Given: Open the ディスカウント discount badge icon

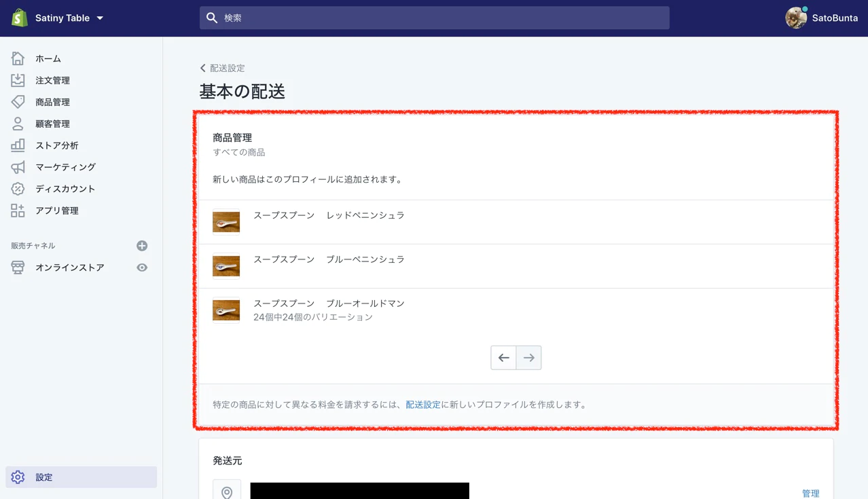Looking at the screenshot, I should (x=18, y=189).
